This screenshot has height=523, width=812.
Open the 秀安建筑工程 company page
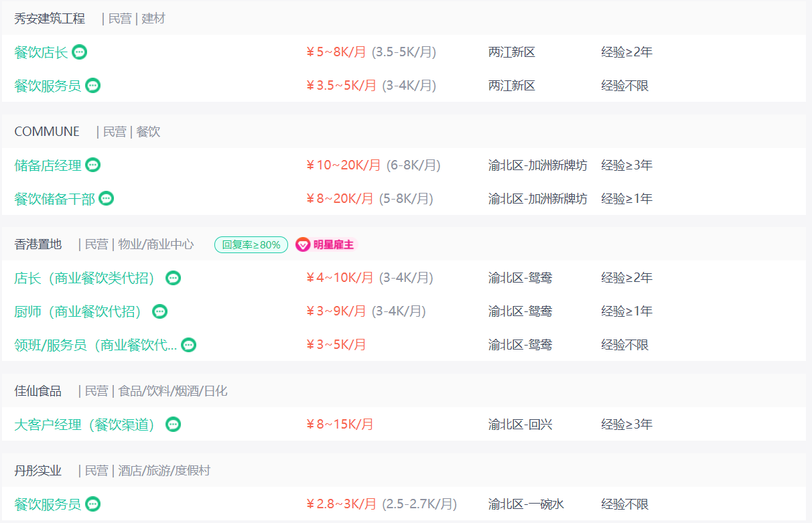pos(50,19)
